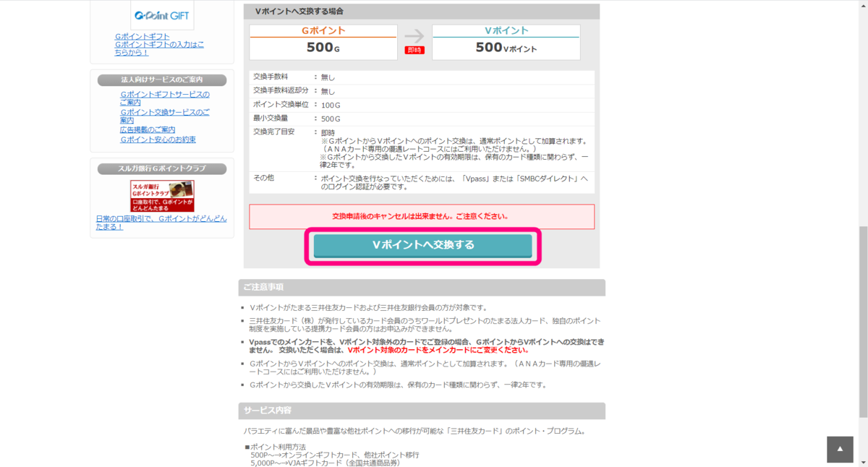This screenshot has height=467, width=868.
Task: Open 日常の口座取引で Gポイント link
Action: [x=161, y=222]
